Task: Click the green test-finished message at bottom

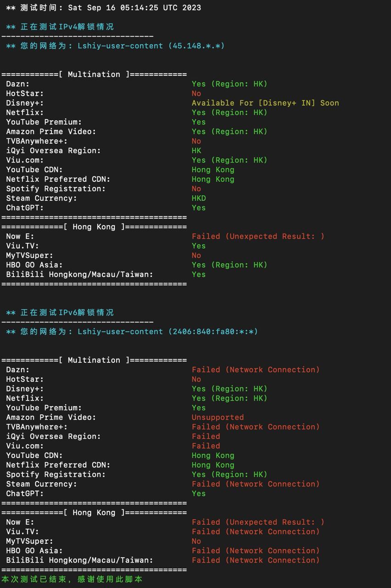Action: pos(72,579)
